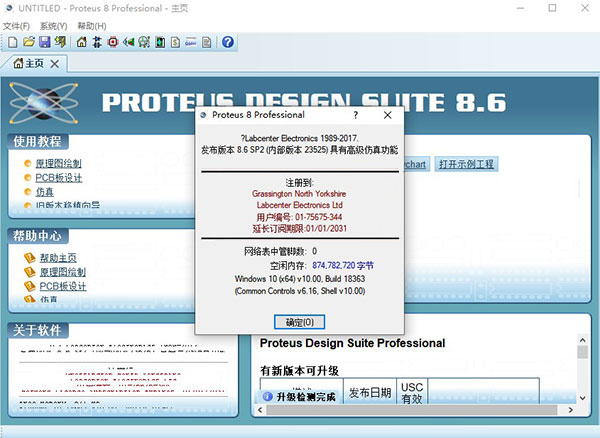The width and height of the screenshot is (600, 438).
Task: Open the 帮助(H) menu
Action: tap(92, 26)
